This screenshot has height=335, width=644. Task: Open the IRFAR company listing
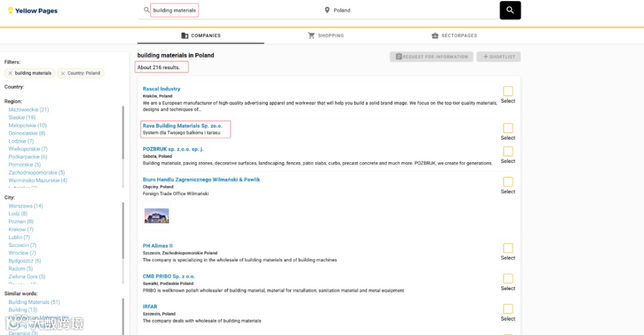150,306
